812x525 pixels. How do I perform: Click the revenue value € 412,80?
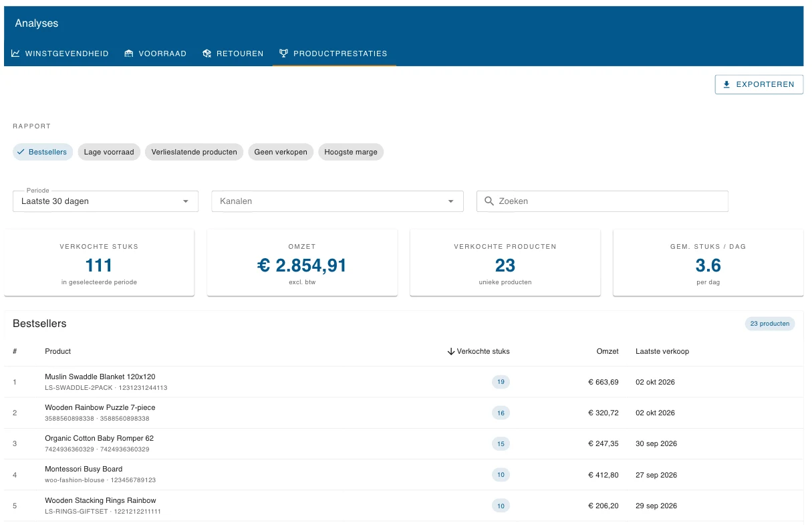[603, 475]
